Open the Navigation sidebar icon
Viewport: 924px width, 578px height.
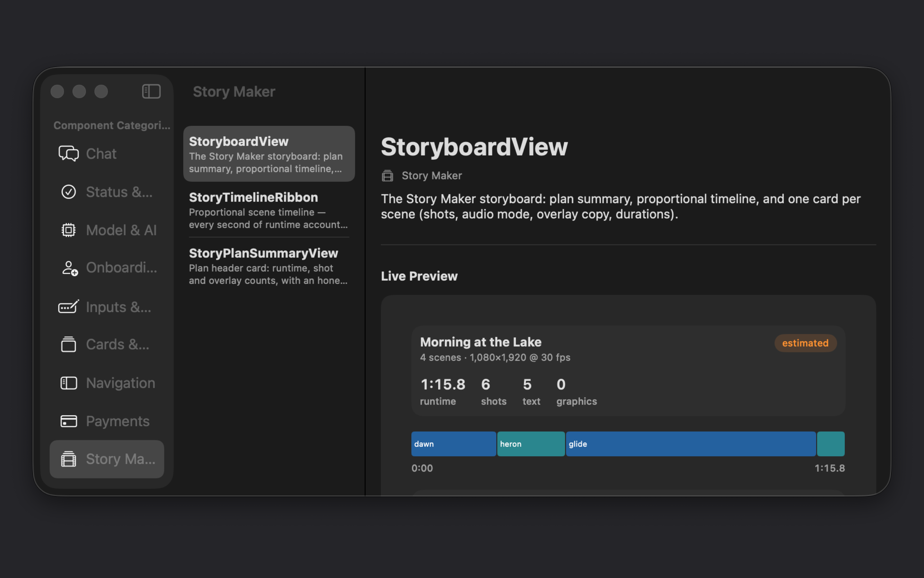click(69, 383)
